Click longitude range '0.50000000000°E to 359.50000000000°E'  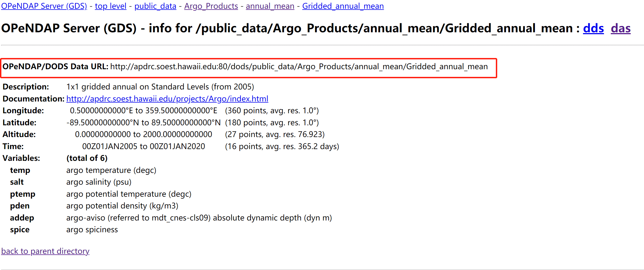(144, 111)
